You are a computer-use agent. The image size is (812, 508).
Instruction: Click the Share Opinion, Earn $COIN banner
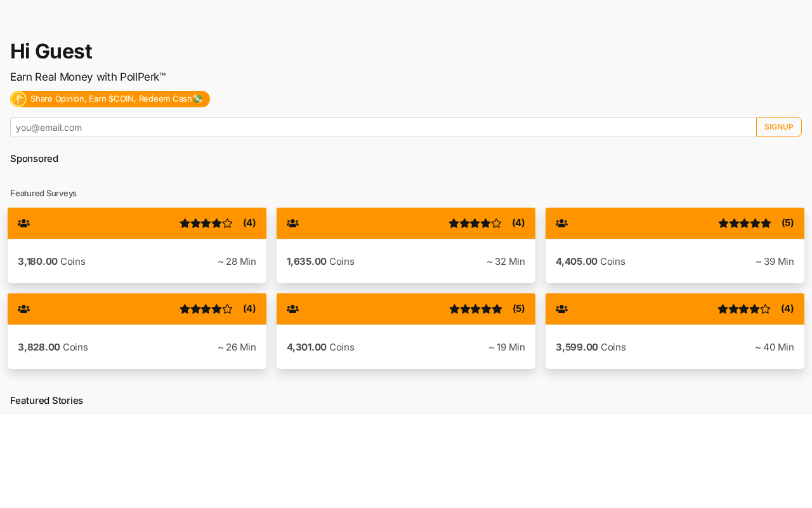(110, 99)
